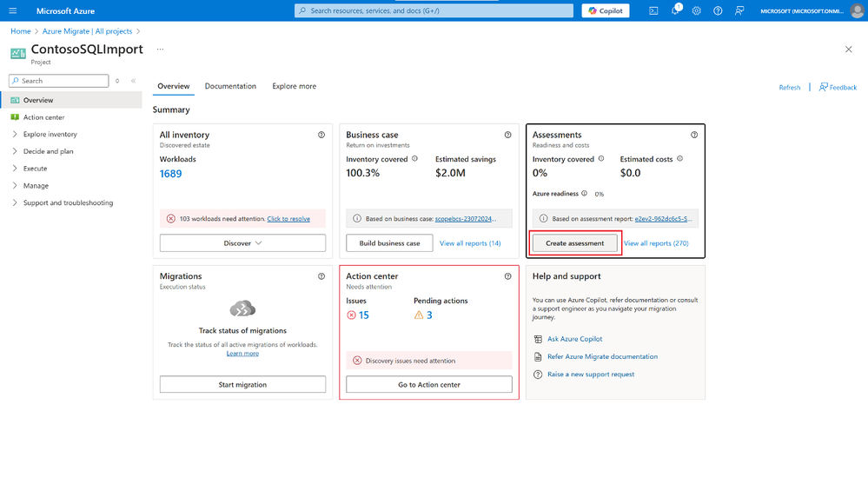Open the account avatar menu
The image size is (868, 491).
tap(858, 10)
